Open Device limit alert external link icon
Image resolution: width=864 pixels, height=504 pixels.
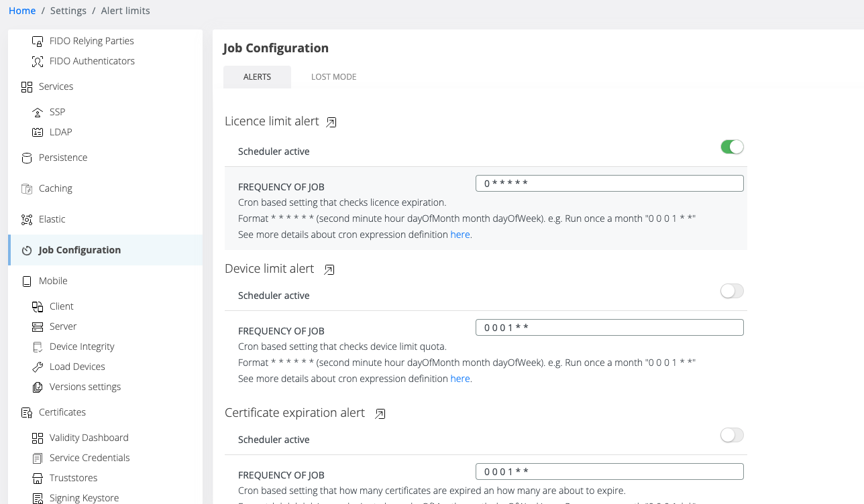329,269
